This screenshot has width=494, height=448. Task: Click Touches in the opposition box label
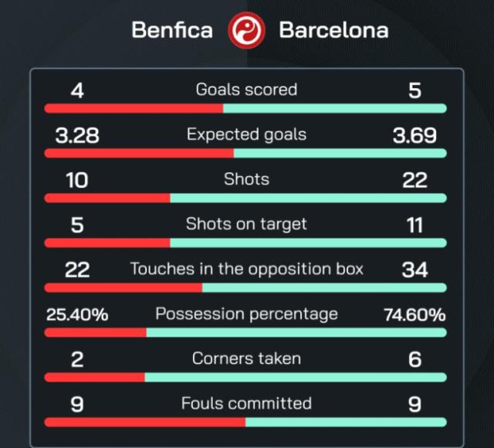tap(246, 269)
